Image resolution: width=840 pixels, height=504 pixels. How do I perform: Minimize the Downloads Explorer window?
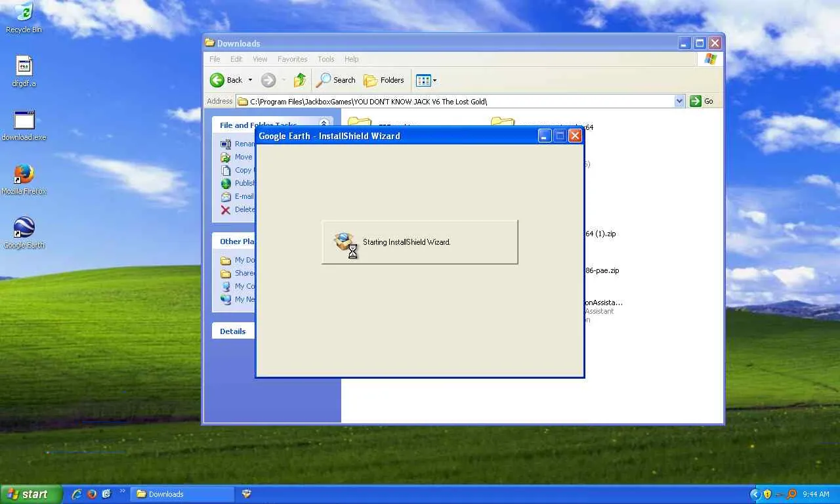coord(684,43)
